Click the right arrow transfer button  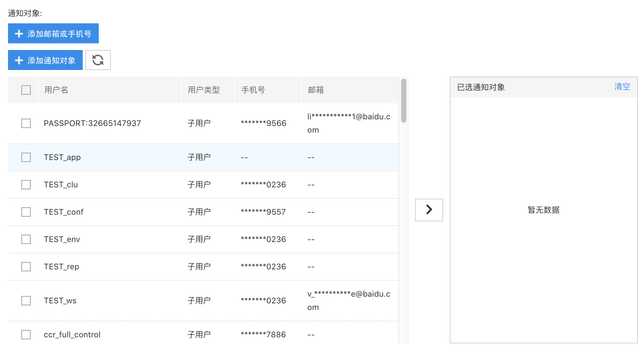[x=429, y=210]
